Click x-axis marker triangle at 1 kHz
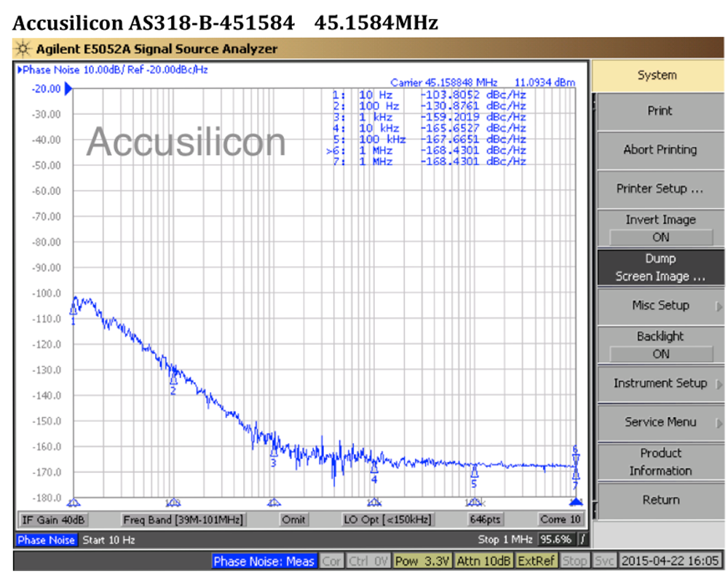Image resolution: width=728 pixels, height=582 pixels. 274,502
